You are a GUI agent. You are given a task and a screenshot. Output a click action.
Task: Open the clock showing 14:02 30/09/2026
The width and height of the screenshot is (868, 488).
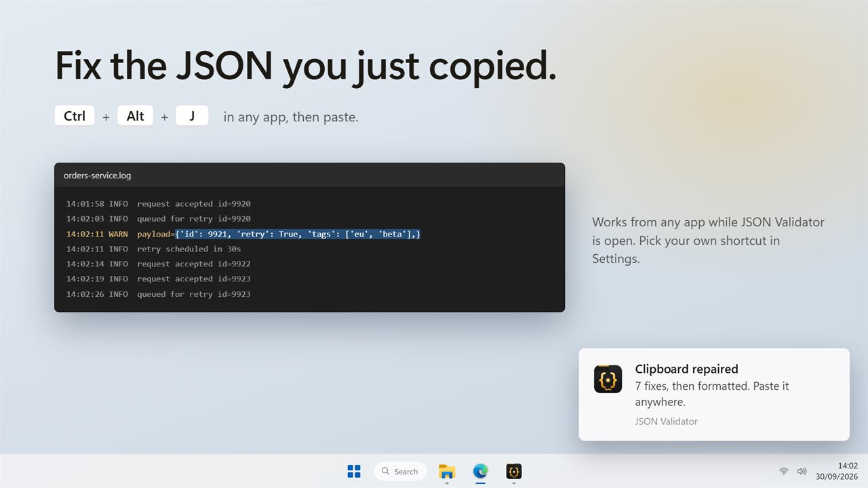click(837, 471)
